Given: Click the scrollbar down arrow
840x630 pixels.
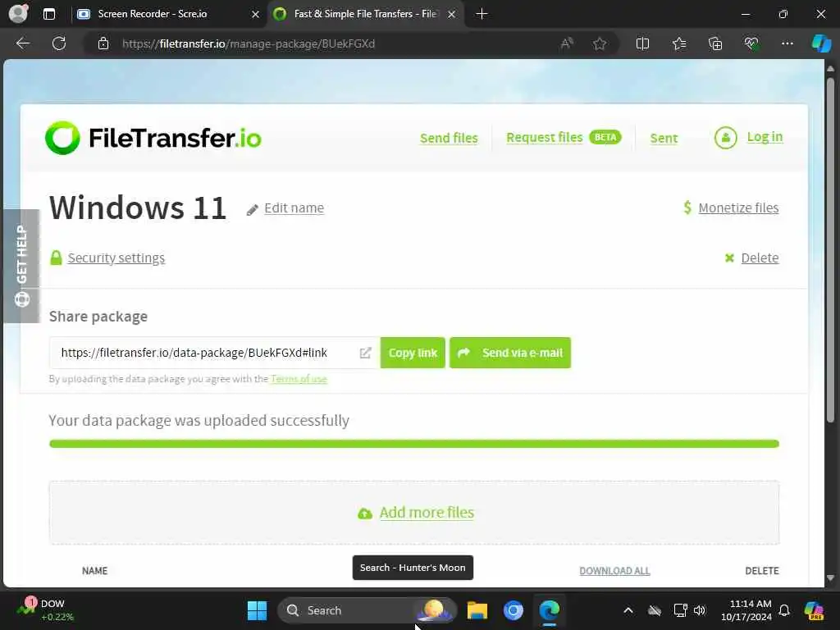Looking at the screenshot, I should pyautogui.click(x=830, y=578).
